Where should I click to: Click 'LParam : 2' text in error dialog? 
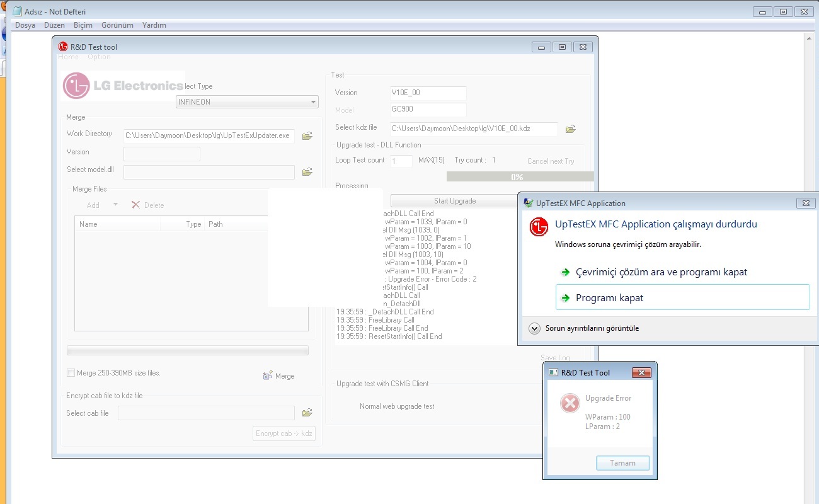point(602,427)
